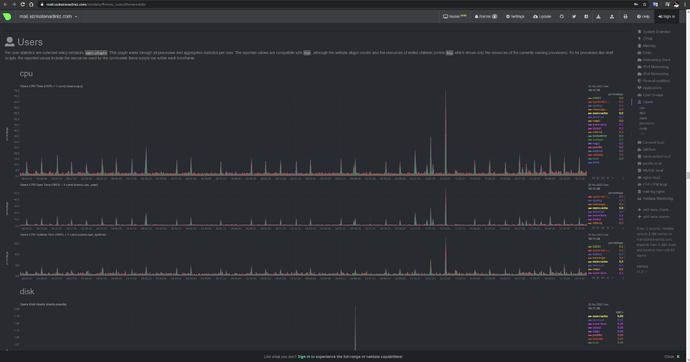Go to the Memory section
The width and height of the screenshot is (690, 362).
[x=647, y=46]
